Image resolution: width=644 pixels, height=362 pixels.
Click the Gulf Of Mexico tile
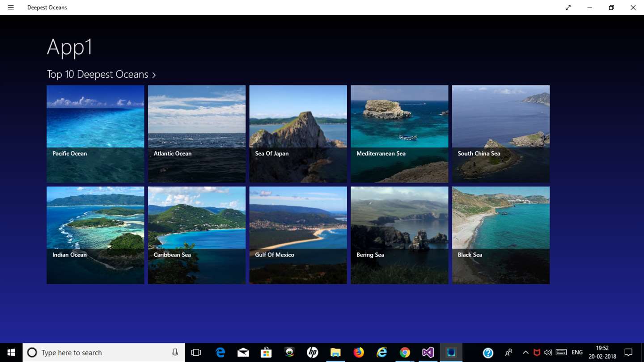click(298, 235)
